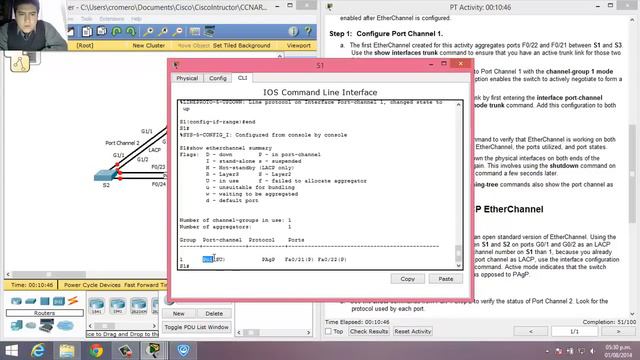This screenshot has height=360, width=640.
Task: Click the PT Activity instructions scrollbar thumb
Action: pos(632,173)
